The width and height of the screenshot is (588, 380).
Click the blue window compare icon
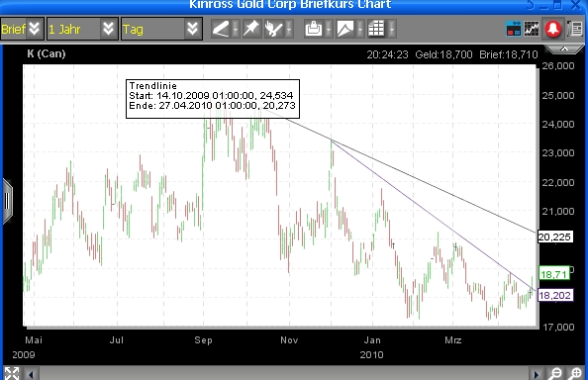click(x=514, y=29)
